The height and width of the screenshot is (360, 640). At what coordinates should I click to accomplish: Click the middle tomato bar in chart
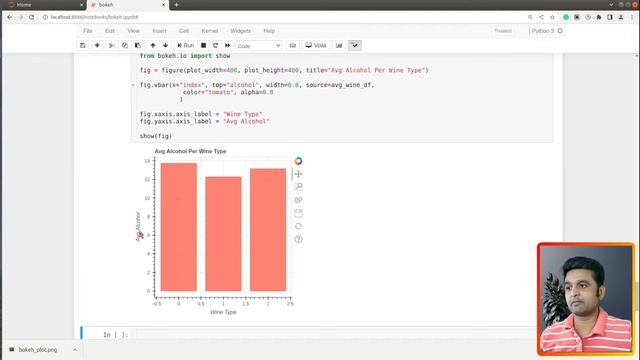[223, 234]
